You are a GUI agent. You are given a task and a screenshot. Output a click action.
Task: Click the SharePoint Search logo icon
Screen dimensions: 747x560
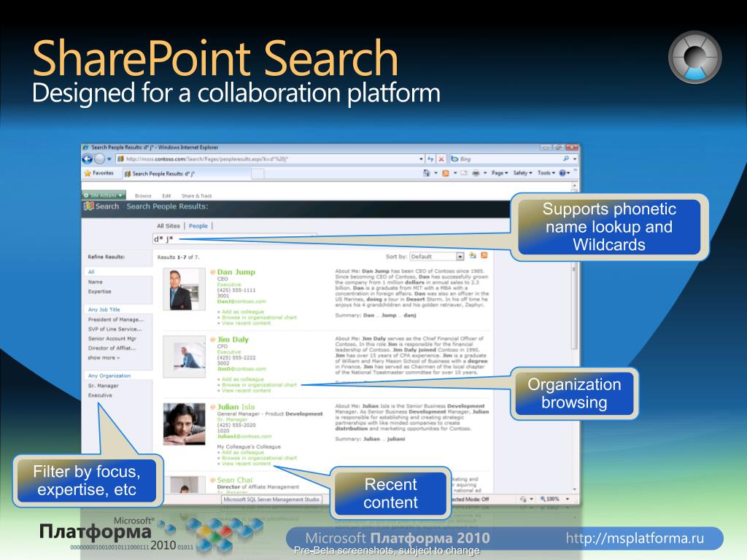tap(88, 206)
